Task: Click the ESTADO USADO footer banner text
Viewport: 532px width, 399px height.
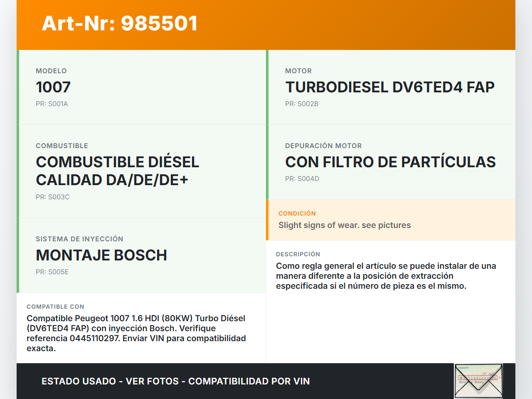Action: 175,381
